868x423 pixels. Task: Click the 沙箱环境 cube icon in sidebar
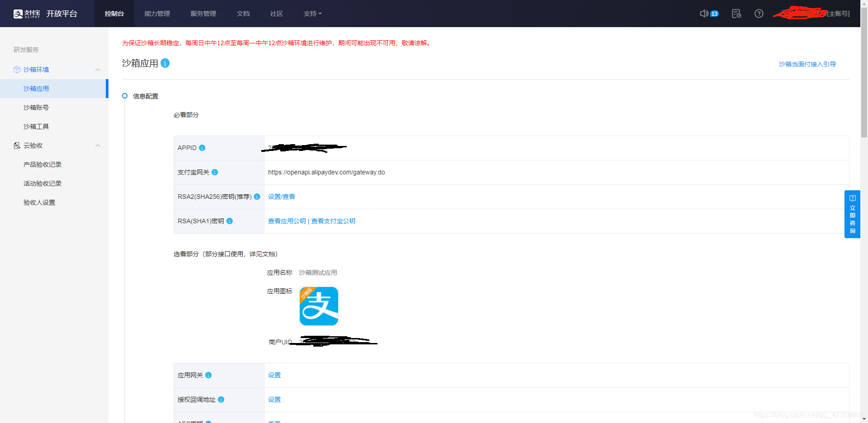17,70
